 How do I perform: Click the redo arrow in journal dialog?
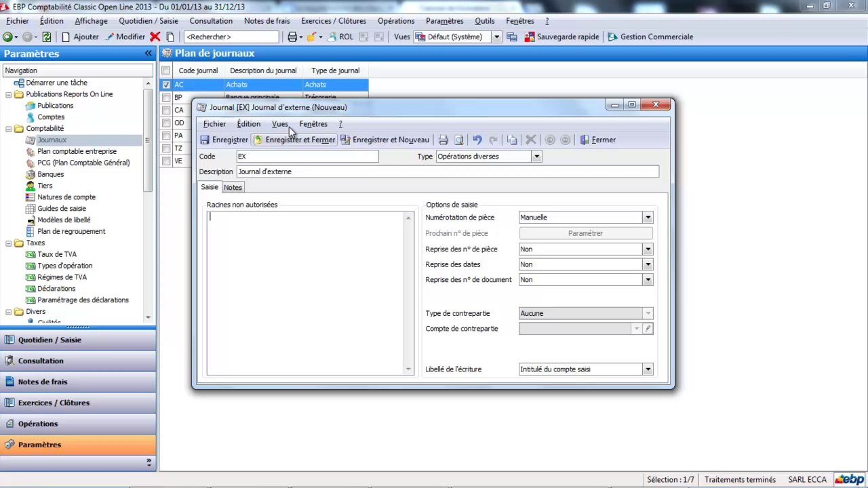[x=494, y=140]
